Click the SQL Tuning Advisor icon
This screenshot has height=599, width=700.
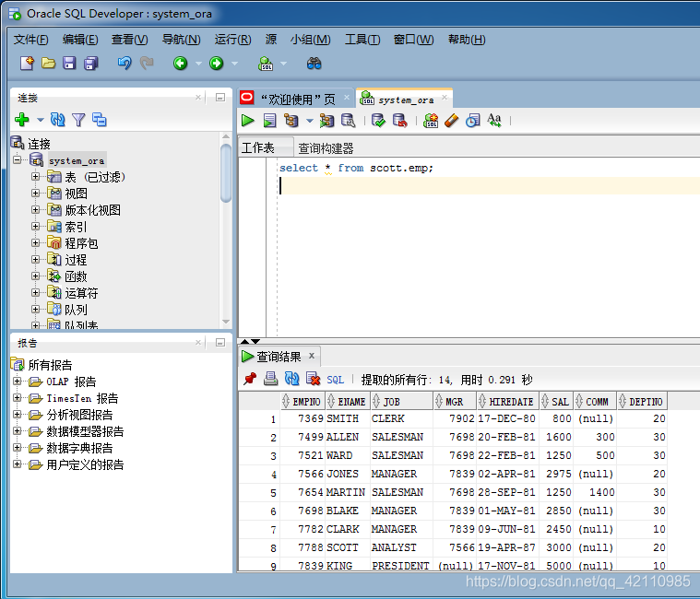click(x=349, y=121)
